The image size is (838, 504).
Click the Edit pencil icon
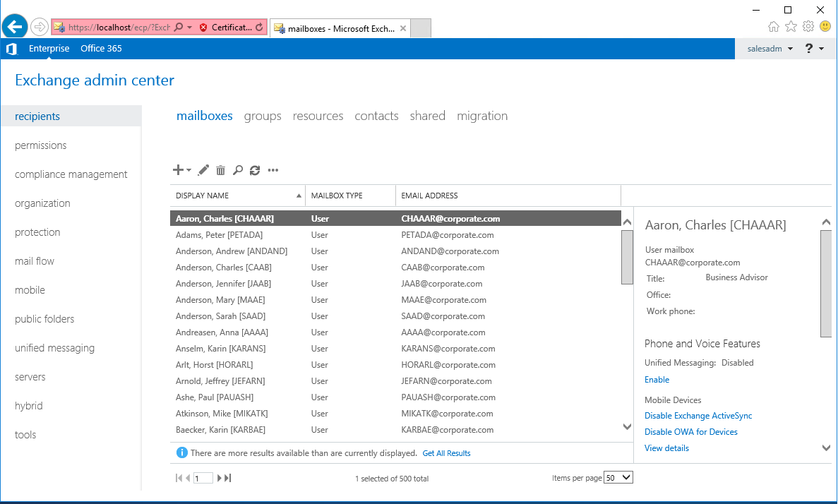pyautogui.click(x=203, y=170)
